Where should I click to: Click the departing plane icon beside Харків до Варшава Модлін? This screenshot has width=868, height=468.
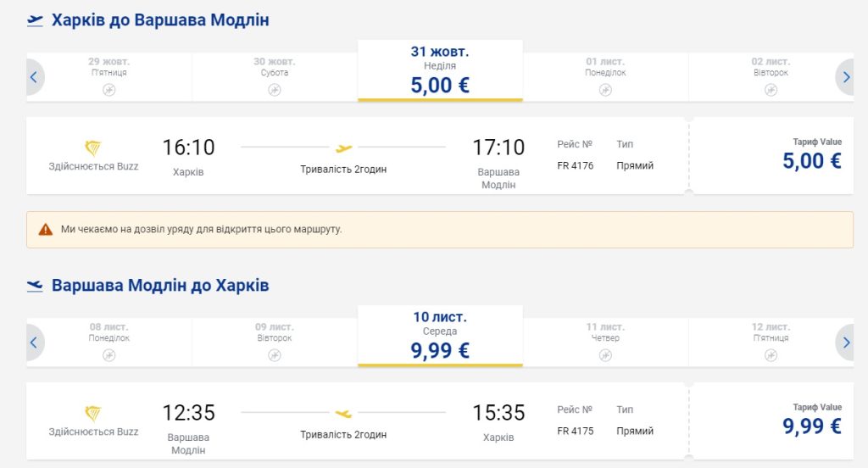pos(35,20)
